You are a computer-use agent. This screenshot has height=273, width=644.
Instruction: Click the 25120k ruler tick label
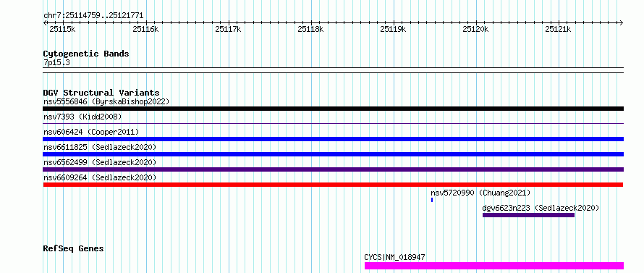point(475,29)
